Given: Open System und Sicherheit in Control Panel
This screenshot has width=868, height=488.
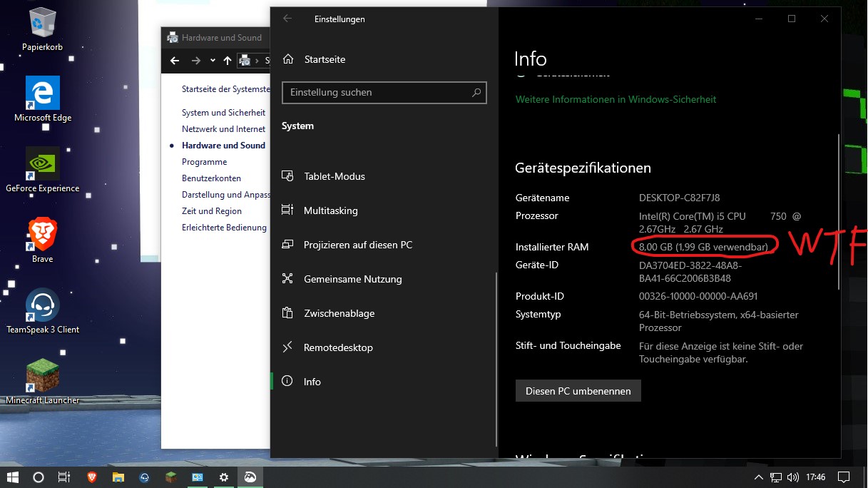Looking at the screenshot, I should pos(223,113).
